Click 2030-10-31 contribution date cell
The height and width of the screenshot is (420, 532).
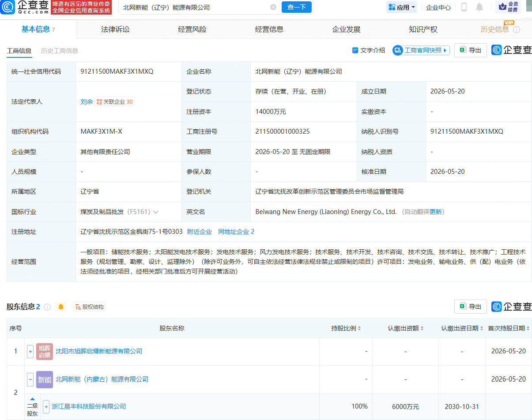click(462, 406)
